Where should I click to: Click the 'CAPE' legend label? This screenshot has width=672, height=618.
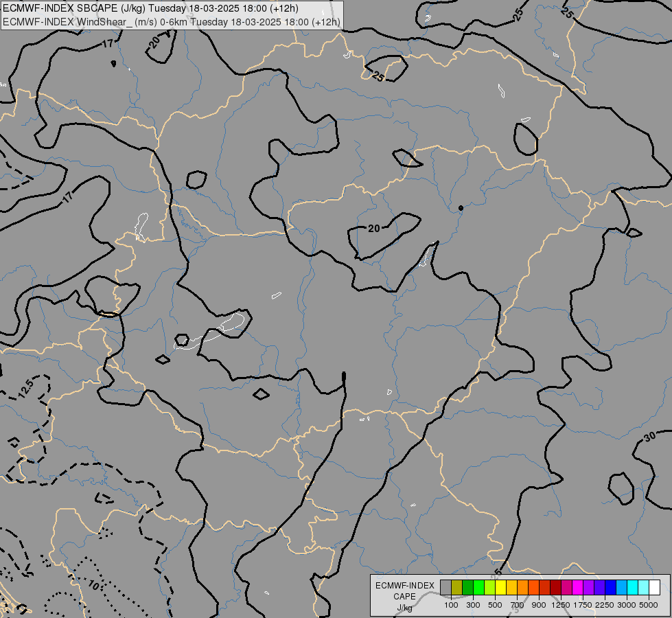click(404, 597)
